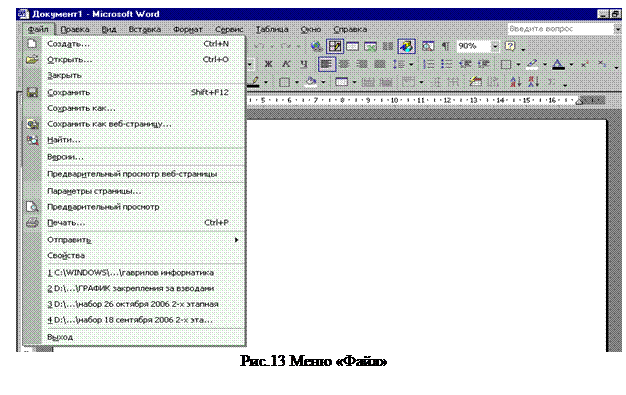Screen dimensions: 626x395
Task: Click the new document icon beside Создать
Action: [x=32, y=44]
